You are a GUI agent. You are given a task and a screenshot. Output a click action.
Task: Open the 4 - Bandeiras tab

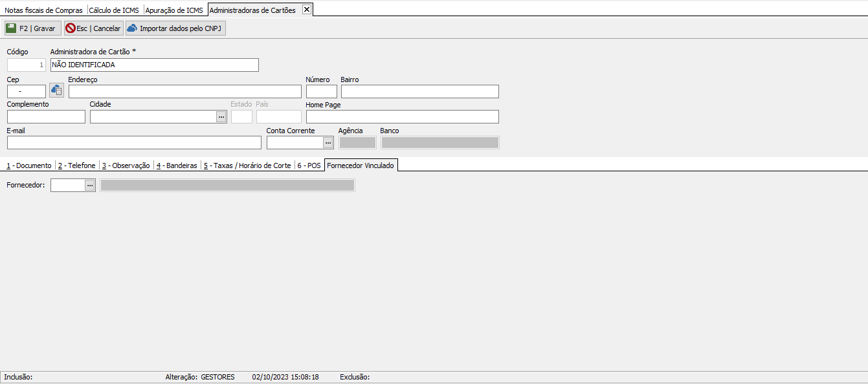(x=177, y=165)
